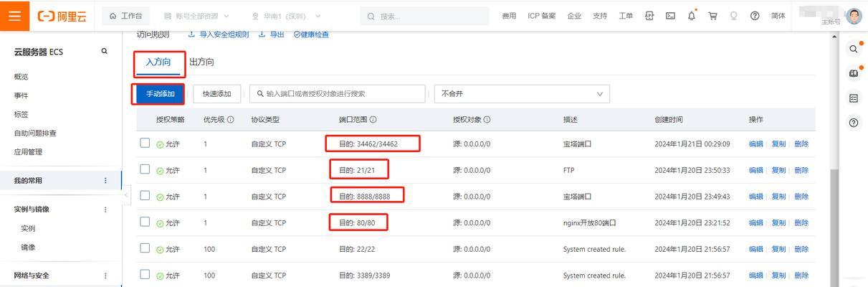868x287 pixels.
Task: Switch to the 出方向 tab
Action: pyautogui.click(x=201, y=62)
